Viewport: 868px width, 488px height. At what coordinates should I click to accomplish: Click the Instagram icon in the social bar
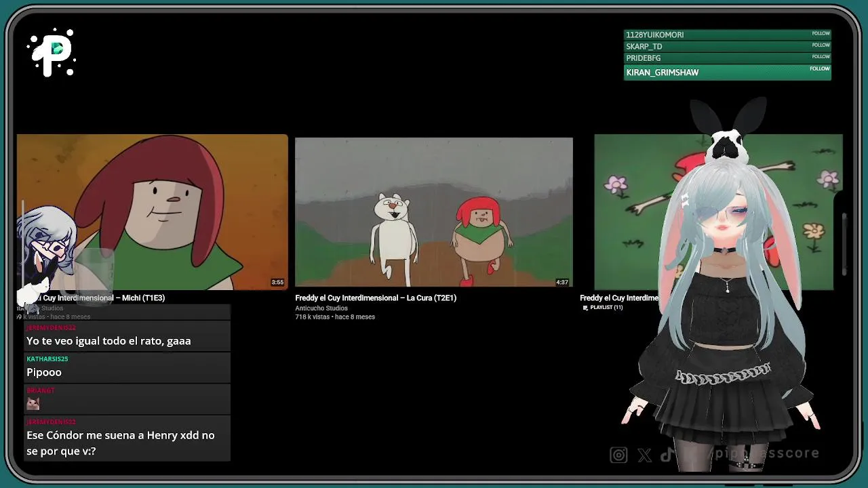coord(618,455)
